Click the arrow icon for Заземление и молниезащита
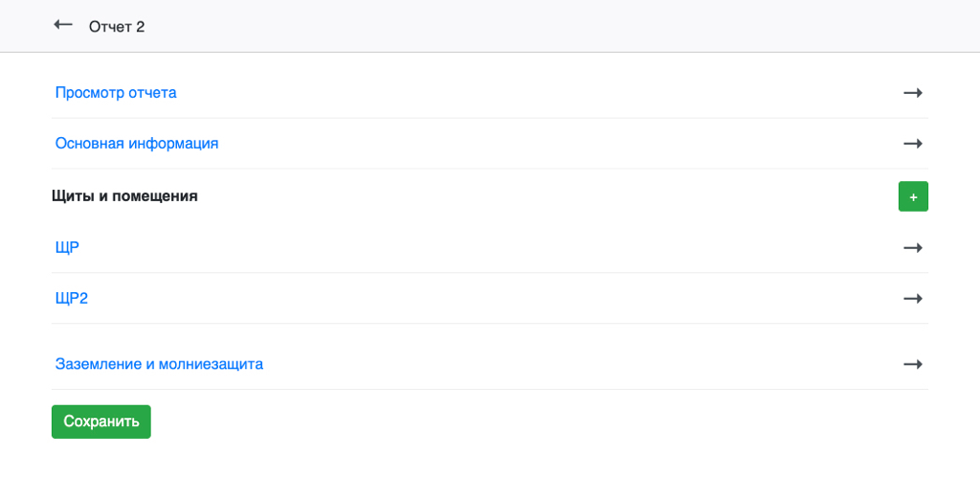Screen dimensions: 980x479 912,365
